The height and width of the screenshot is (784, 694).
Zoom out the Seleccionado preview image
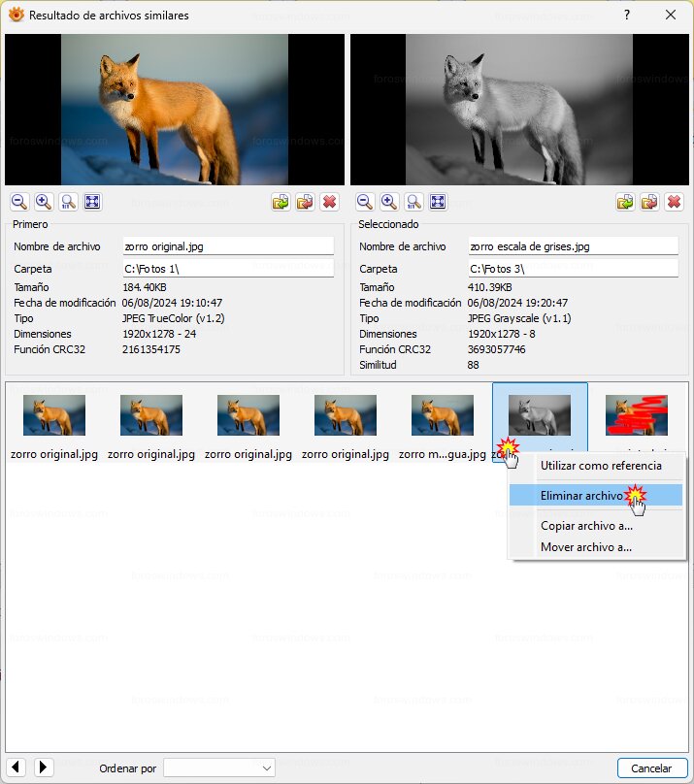click(x=365, y=202)
